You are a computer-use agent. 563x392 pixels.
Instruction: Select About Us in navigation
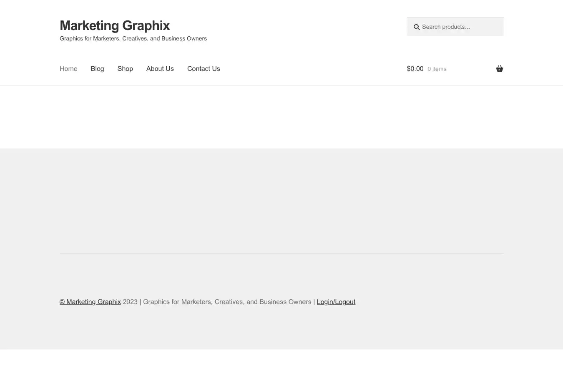point(160,69)
